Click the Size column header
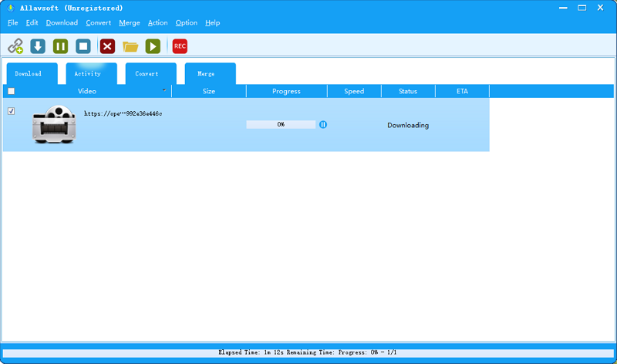Screen dimensions: 617x364 click(x=209, y=91)
